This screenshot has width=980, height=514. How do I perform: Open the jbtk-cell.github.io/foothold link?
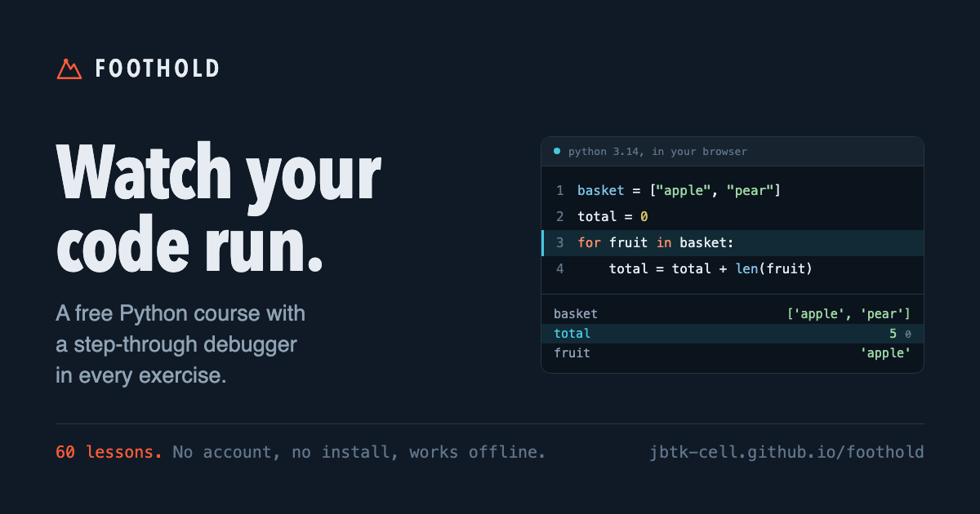[787, 452]
